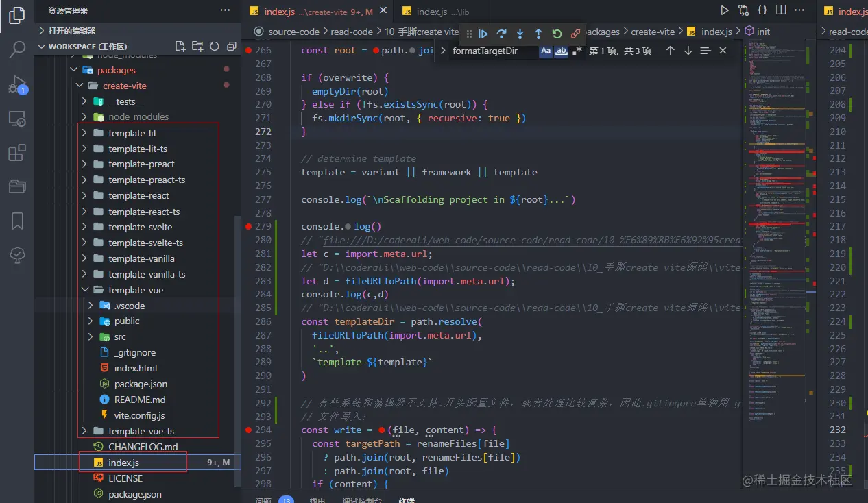This screenshot has height=503, width=868.
Task: Open index.html in template-vue folder
Action: point(136,368)
